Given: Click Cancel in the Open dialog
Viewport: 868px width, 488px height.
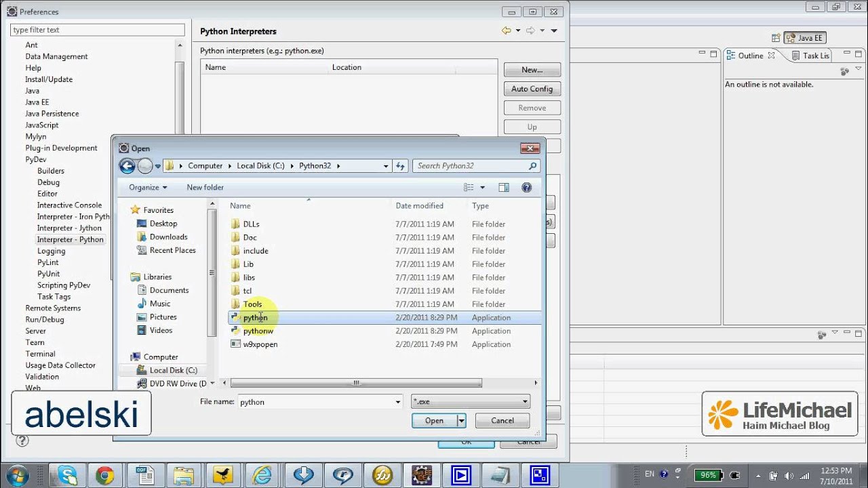Looking at the screenshot, I should point(502,421).
